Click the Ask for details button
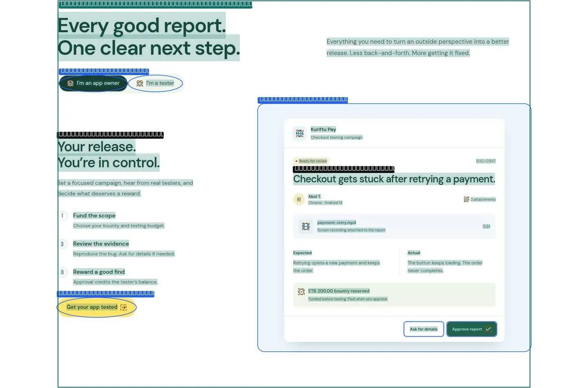 pyautogui.click(x=423, y=329)
